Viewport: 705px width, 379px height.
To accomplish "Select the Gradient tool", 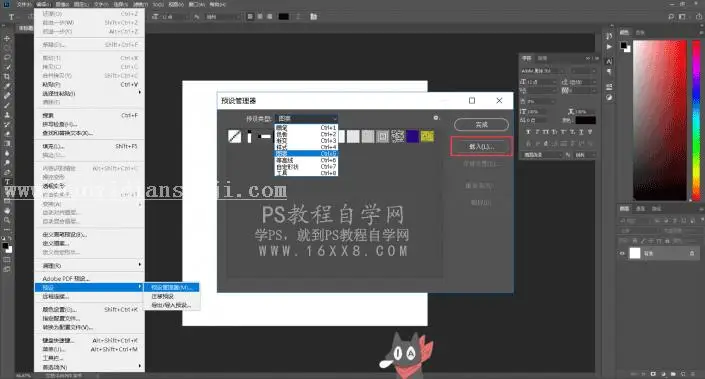I will (7, 143).
